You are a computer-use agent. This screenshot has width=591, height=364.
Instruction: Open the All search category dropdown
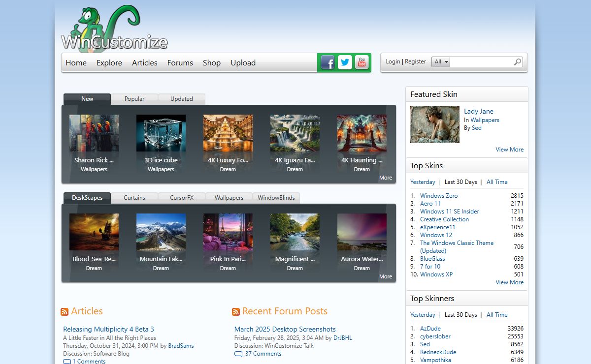click(x=441, y=62)
